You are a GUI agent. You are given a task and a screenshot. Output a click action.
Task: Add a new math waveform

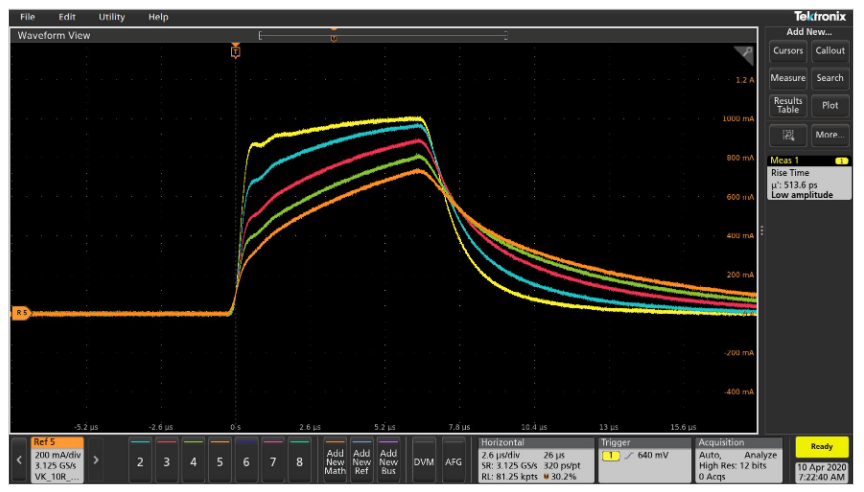click(x=335, y=461)
